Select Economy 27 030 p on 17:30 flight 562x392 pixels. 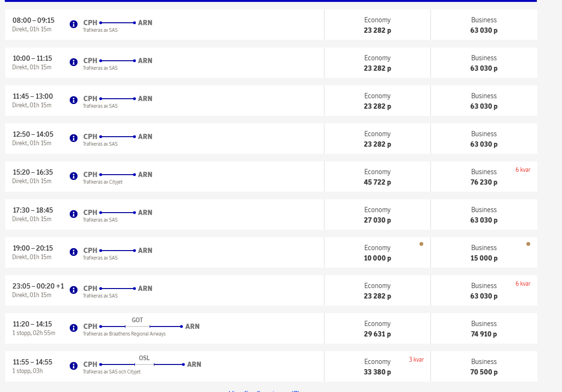tap(377, 215)
